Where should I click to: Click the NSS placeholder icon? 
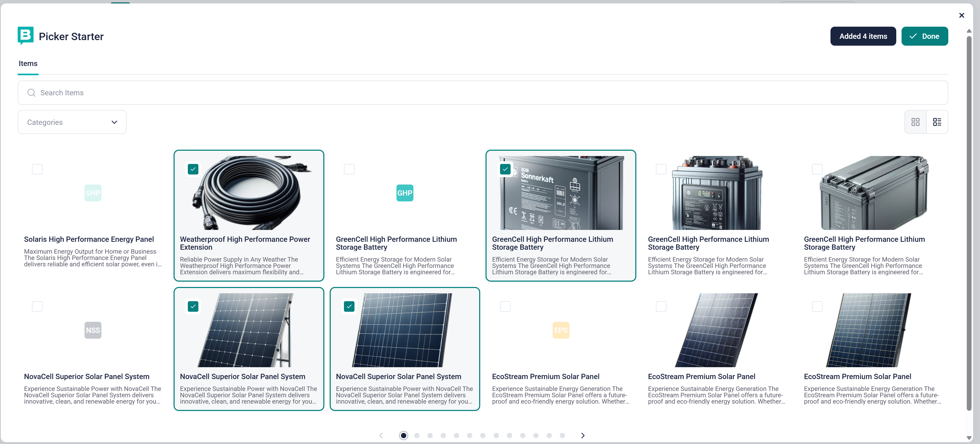tap(93, 330)
